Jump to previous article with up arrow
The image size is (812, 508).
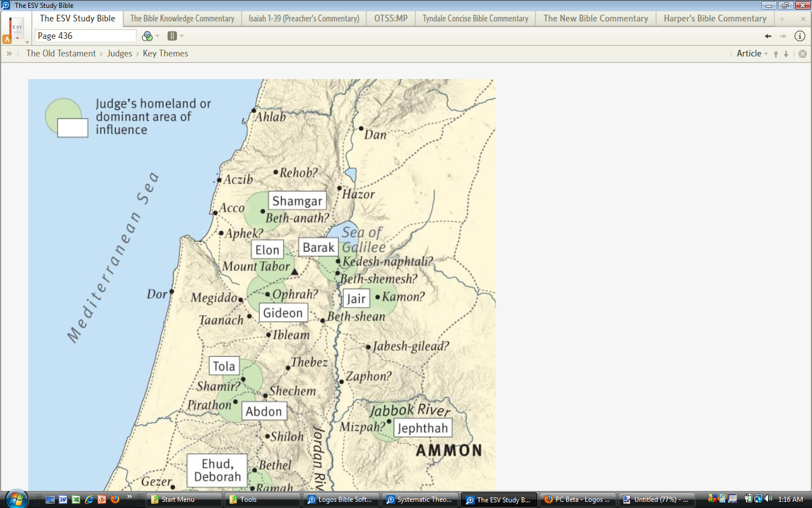point(776,54)
